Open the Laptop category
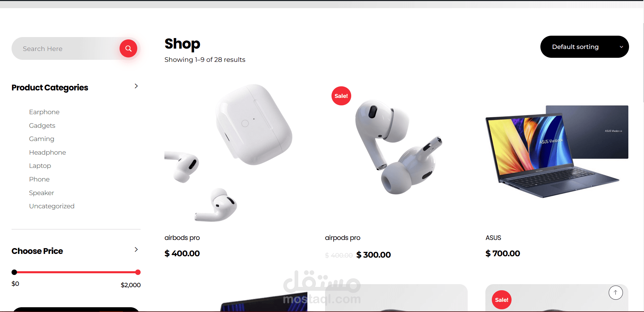 tap(40, 166)
